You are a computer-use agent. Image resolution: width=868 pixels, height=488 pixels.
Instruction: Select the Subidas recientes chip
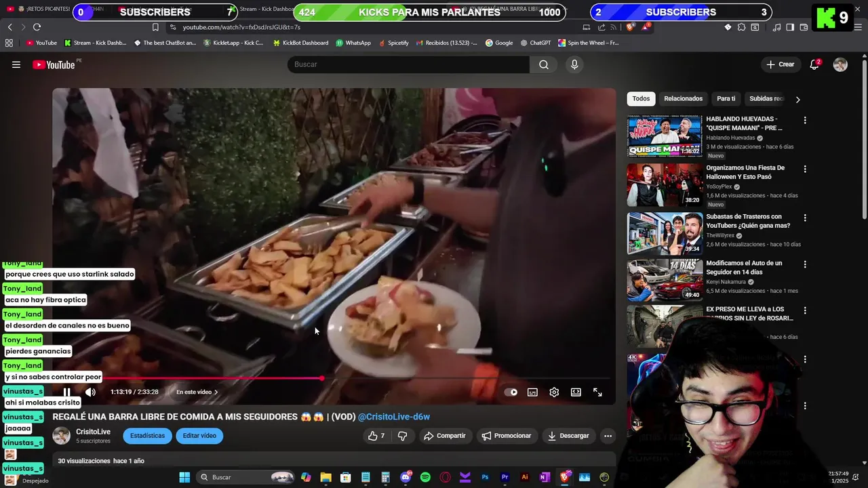coord(766,99)
